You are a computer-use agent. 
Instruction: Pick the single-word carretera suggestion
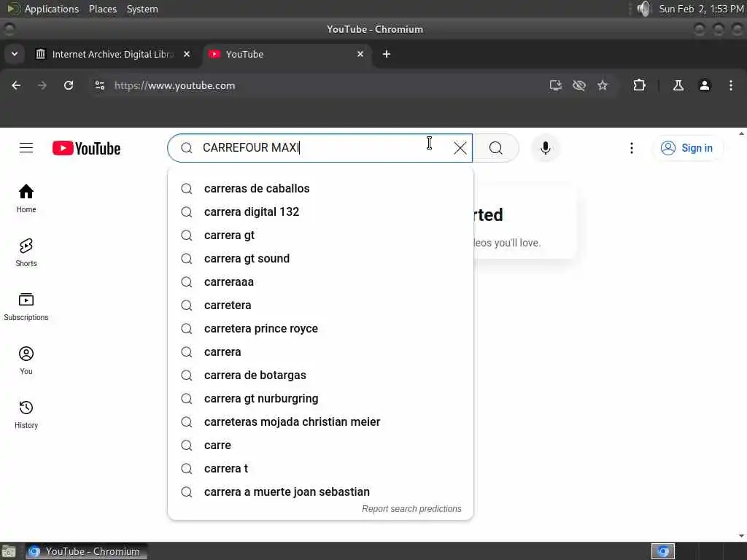click(321, 306)
